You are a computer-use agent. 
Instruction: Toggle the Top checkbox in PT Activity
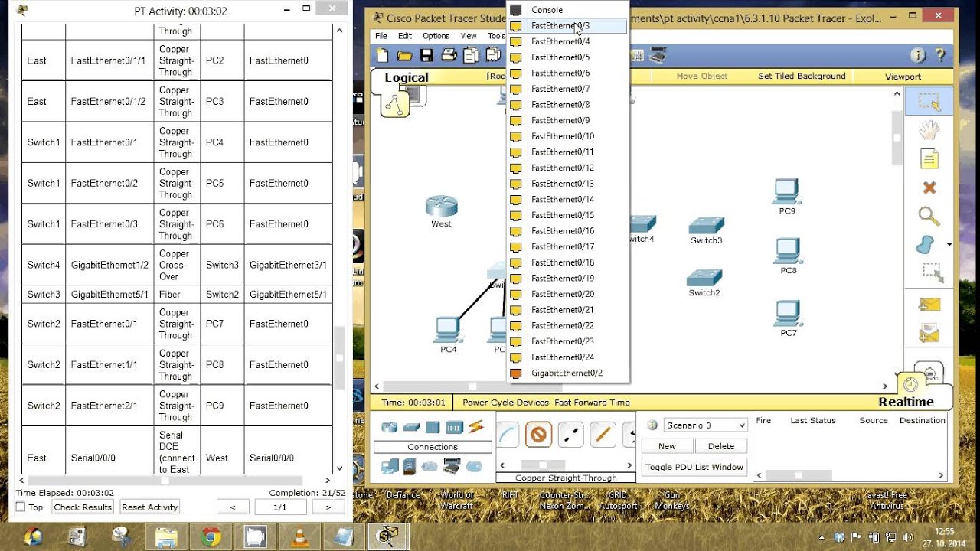21,507
